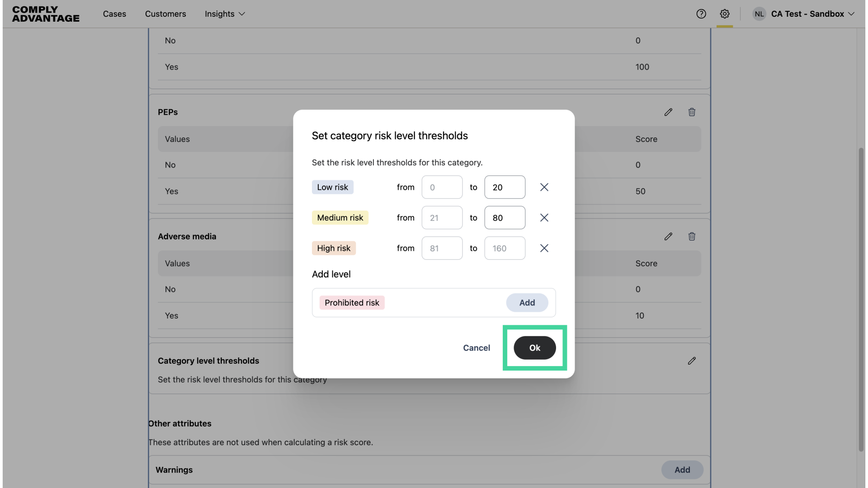
Task: Edit the Adverse media section pencil icon
Action: coord(669,236)
